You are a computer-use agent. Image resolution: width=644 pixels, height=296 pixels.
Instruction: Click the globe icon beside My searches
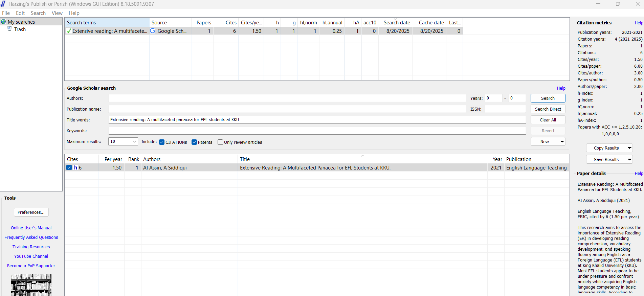click(x=3, y=22)
